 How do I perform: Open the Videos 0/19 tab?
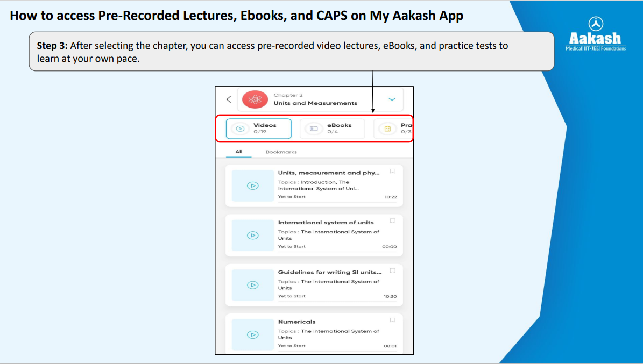click(x=259, y=129)
